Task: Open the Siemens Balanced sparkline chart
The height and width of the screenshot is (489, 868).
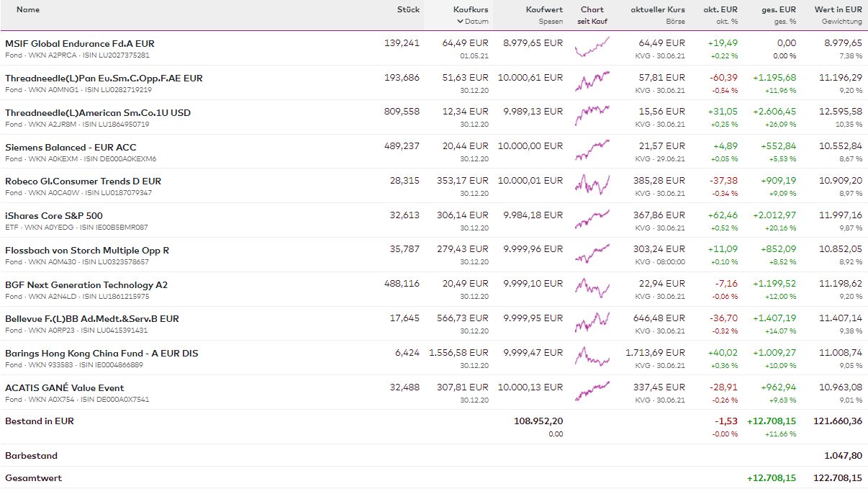Action: [x=592, y=151]
